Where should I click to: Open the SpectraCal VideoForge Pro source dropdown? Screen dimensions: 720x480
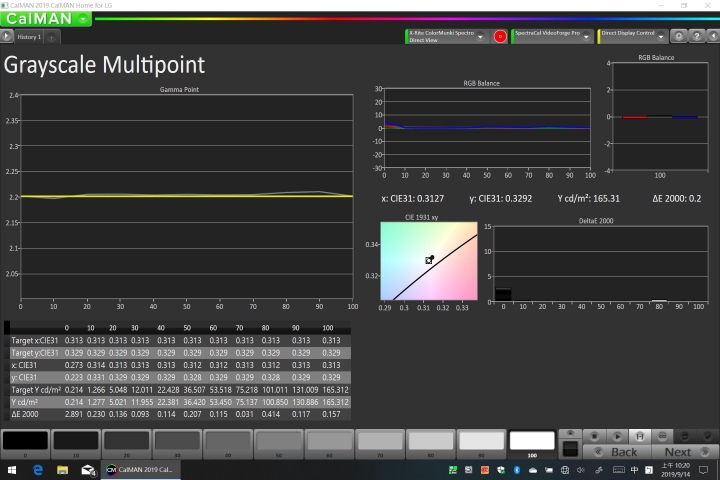tap(586, 36)
